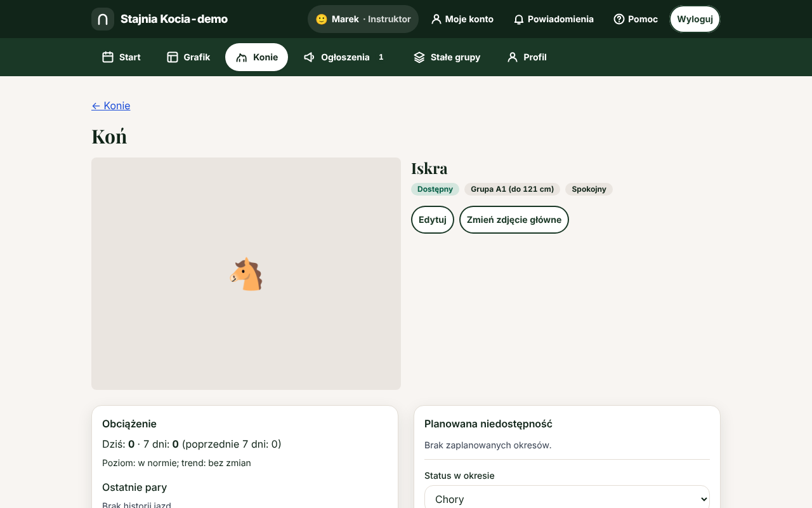Click the person icon of Moje konto
The height and width of the screenshot is (508, 812).
(x=436, y=19)
